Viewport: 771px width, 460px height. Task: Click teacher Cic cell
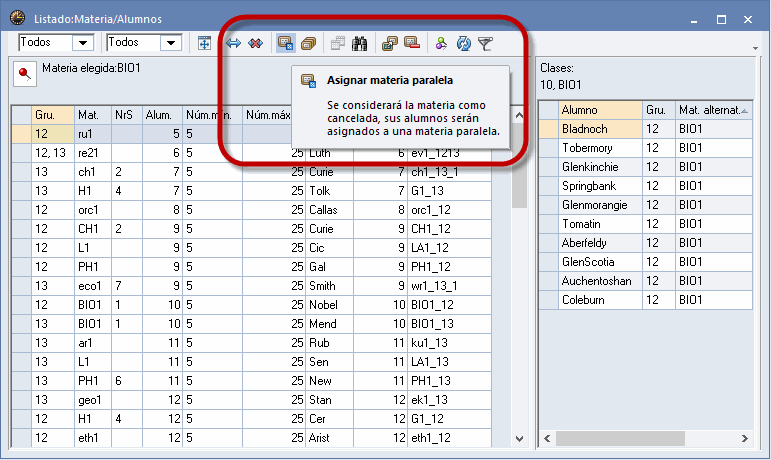329,248
